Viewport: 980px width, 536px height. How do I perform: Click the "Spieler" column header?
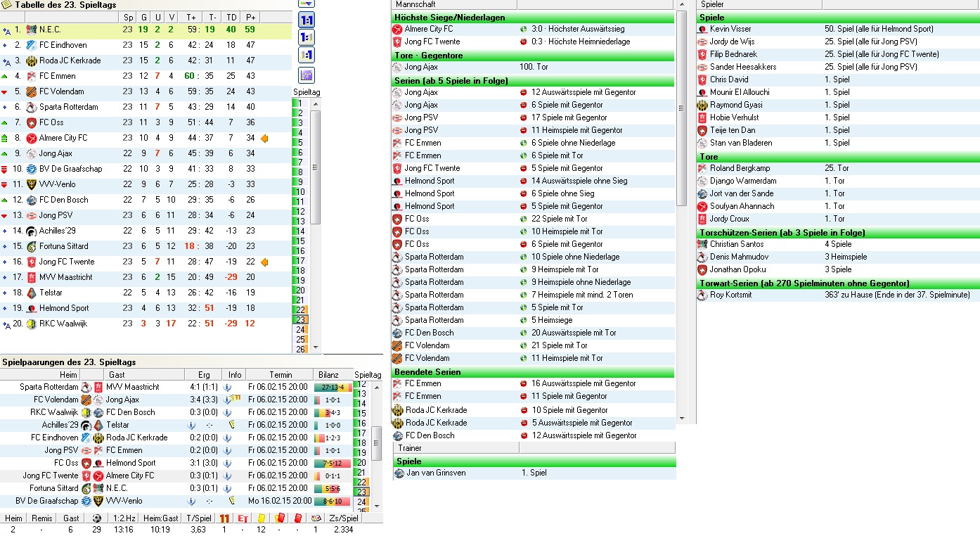(759, 4)
